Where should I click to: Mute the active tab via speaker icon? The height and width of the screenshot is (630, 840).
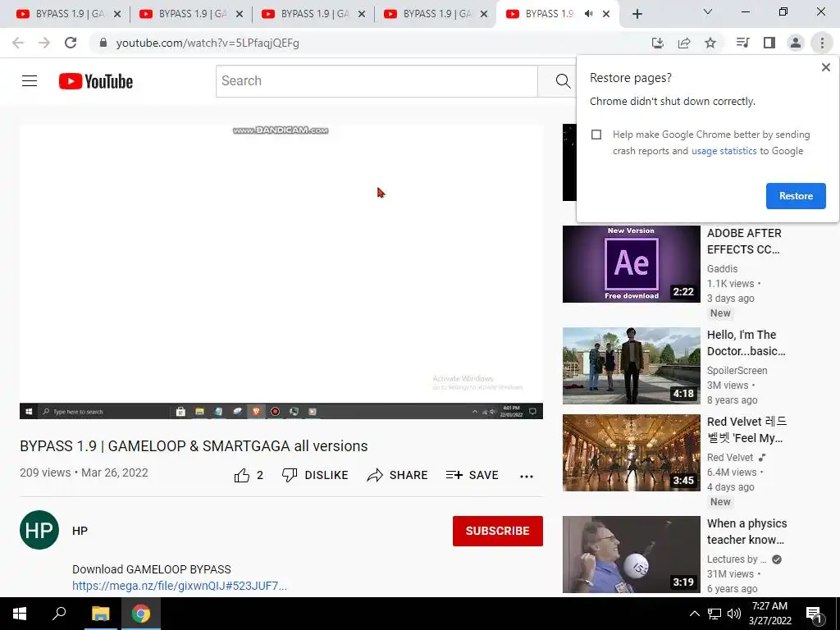pos(589,14)
